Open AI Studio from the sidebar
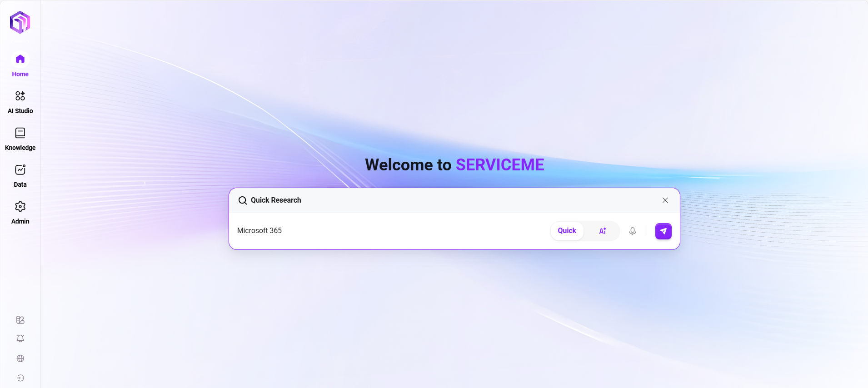 20,101
